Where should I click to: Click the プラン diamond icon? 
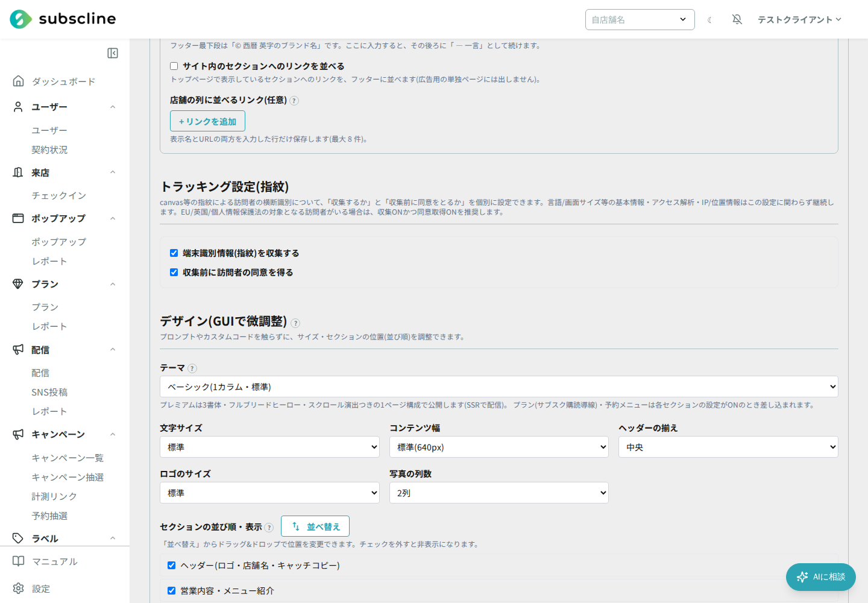(x=18, y=284)
